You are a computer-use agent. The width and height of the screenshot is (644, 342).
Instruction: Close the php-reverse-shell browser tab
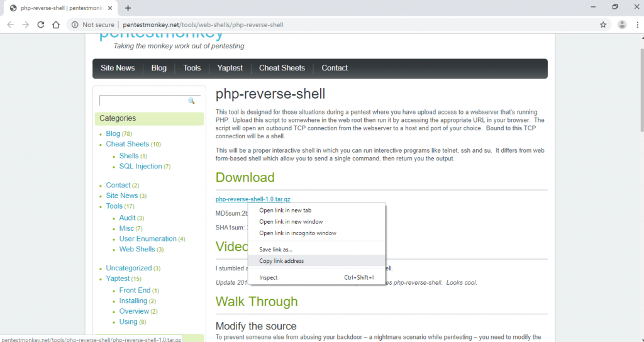(109, 8)
